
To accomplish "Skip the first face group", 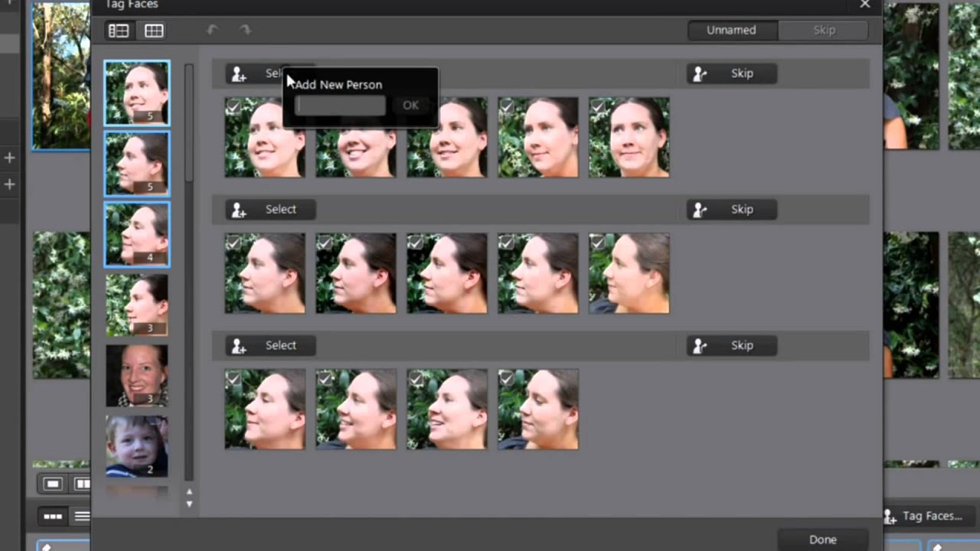I will point(732,73).
